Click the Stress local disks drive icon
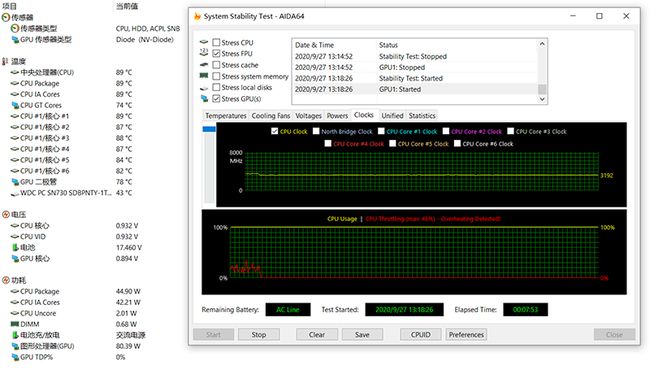This screenshot has height=370, width=650. pyautogui.click(x=204, y=88)
